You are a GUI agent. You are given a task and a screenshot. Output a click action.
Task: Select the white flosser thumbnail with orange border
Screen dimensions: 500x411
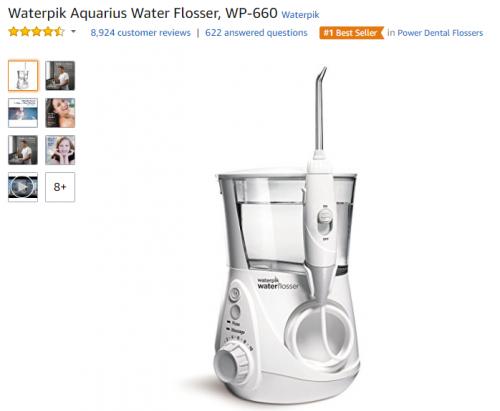[x=23, y=76]
